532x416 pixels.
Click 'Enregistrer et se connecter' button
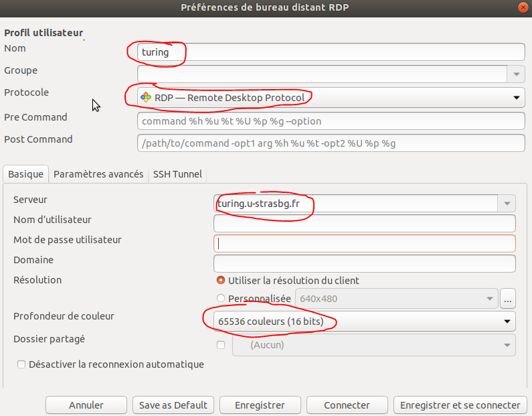[460, 405]
